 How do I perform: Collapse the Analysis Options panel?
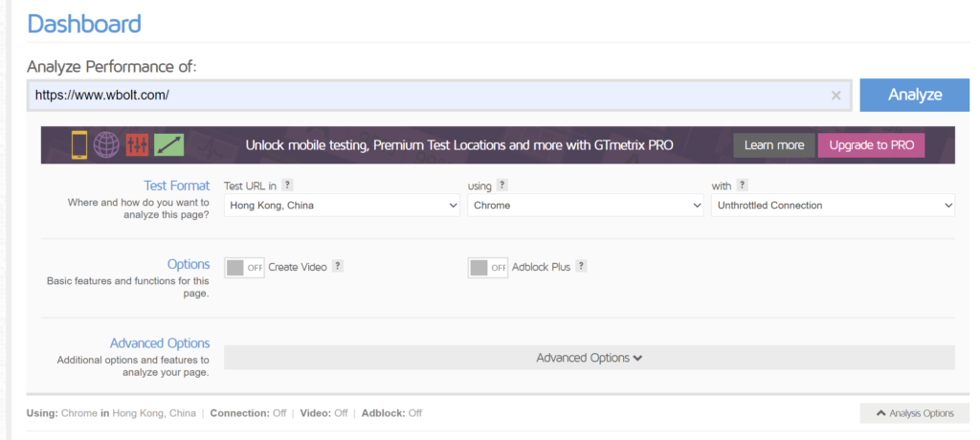coord(914,413)
